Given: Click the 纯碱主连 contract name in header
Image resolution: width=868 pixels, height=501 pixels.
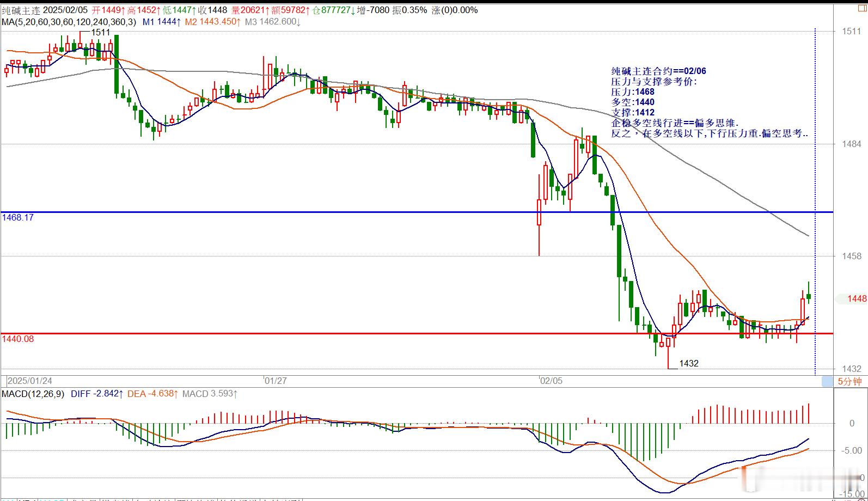Looking at the screenshot, I should (21, 10).
